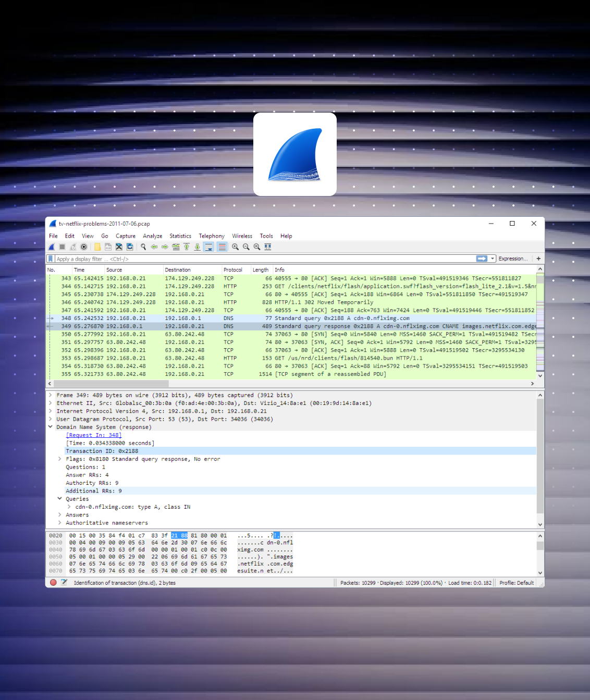Open the Telephony menu
This screenshot has width=590, height=700.
click(x=212, y=236)
